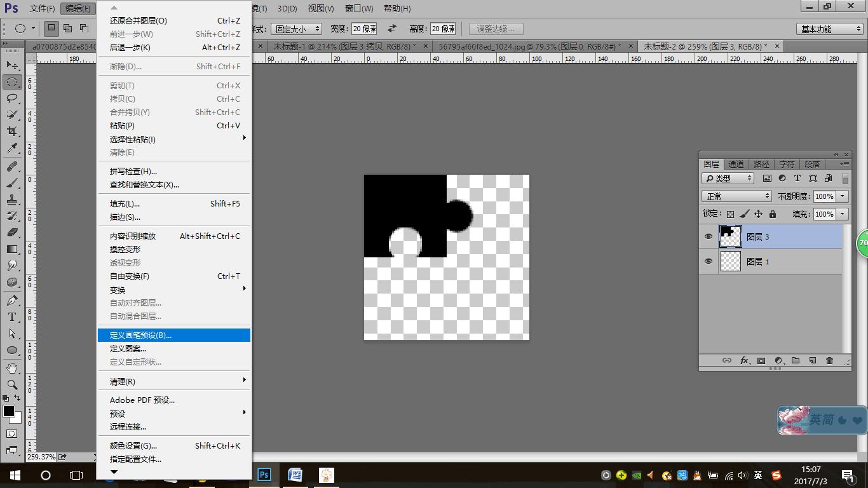
Task: Select the Crop tool in the toolbox
Action: [x=12, y=131]
